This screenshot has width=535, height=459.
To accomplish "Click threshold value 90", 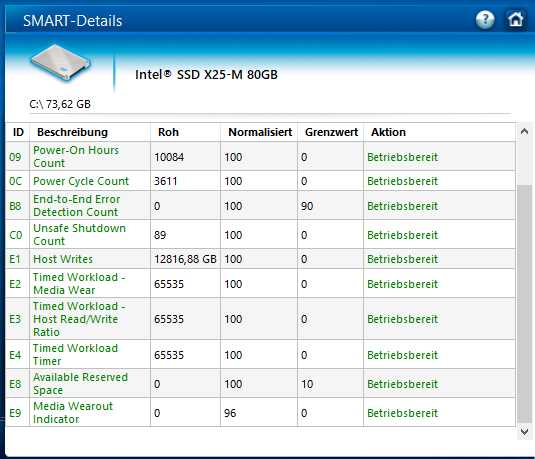I will (307, 206).
